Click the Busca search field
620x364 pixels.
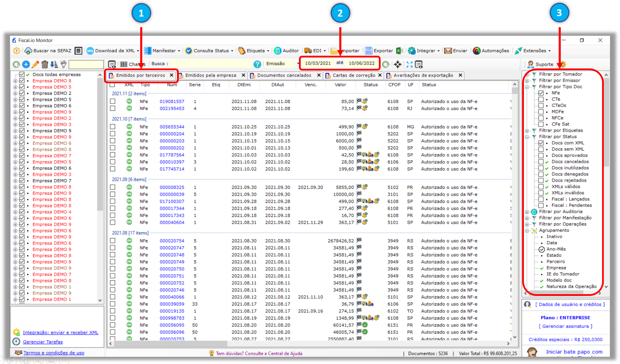point(211,64)
